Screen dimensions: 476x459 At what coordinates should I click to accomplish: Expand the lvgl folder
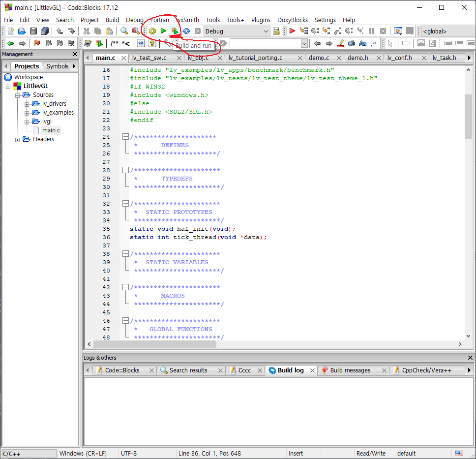click(x=27, y=122)
